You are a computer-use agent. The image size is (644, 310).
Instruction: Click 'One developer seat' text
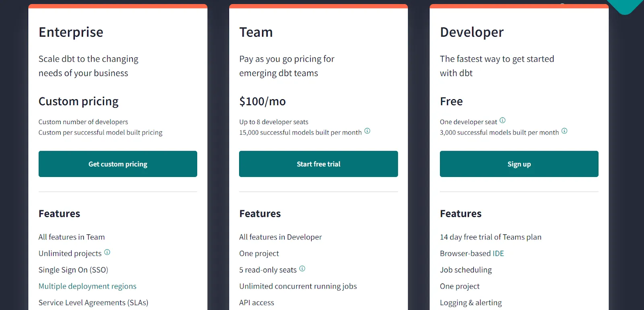point(469,122)
